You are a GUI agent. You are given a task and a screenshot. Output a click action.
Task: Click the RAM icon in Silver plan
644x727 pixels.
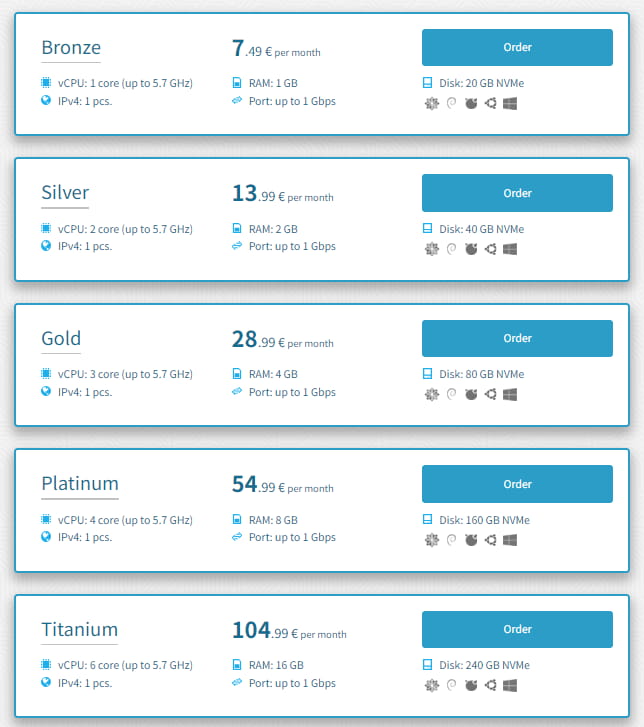(237, 229)
